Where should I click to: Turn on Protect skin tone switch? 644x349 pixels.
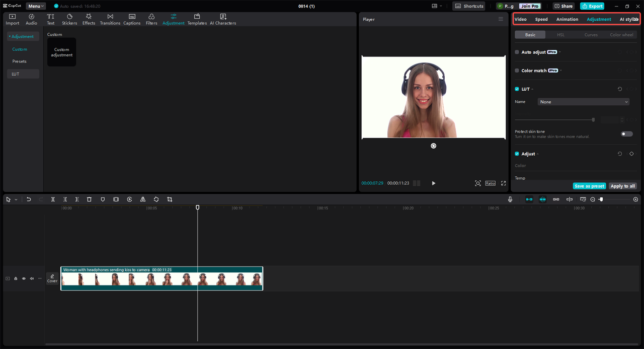(x=627, y=134)
